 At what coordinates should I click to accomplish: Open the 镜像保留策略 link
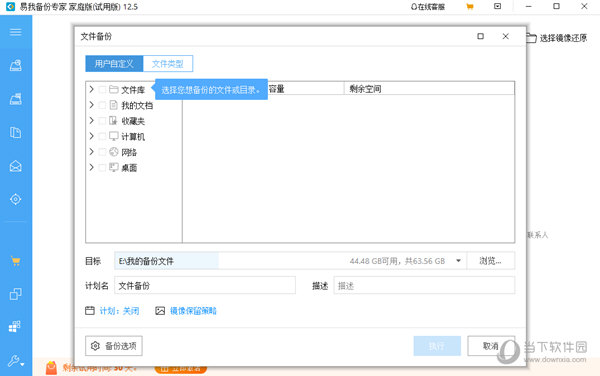click(193, 311)
